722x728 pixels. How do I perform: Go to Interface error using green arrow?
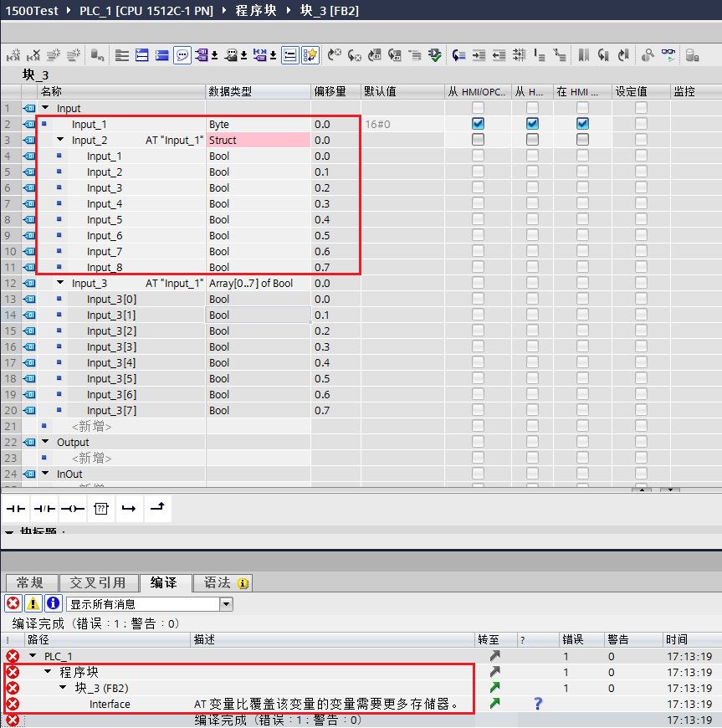tap(495, 704)
